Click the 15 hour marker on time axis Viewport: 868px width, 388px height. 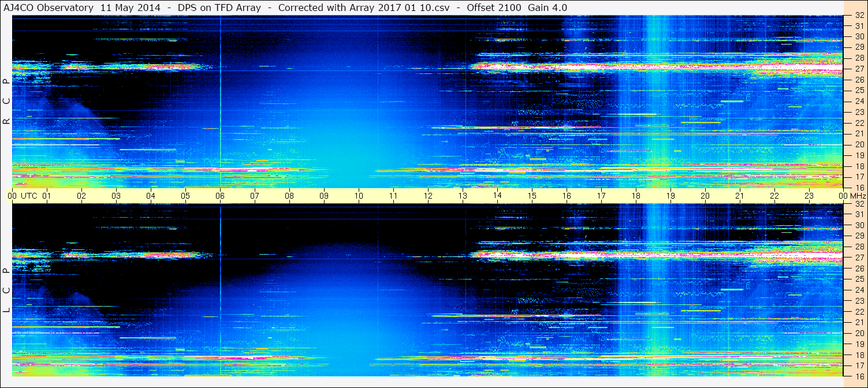click(x=532, y=196)
